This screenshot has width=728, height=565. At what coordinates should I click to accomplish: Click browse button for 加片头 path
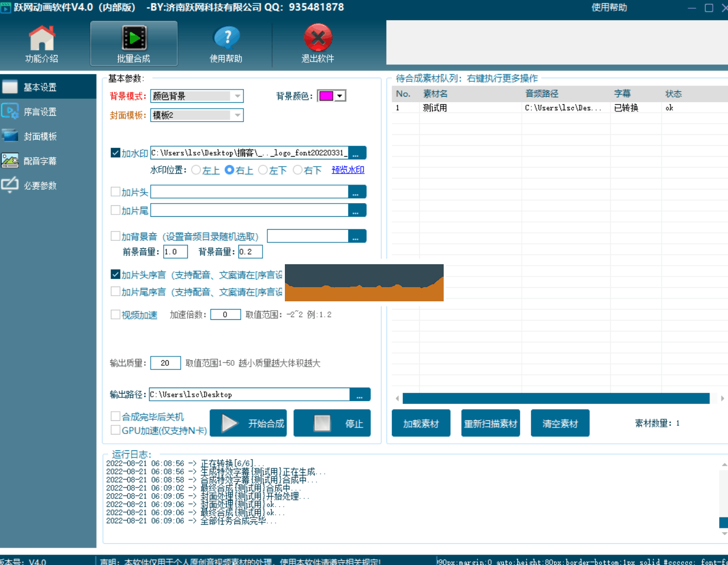point(357,192)
